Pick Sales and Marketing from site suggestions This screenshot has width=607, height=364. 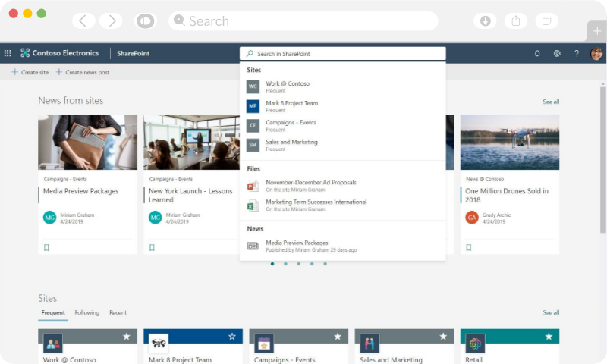click(x=291, y=142)
